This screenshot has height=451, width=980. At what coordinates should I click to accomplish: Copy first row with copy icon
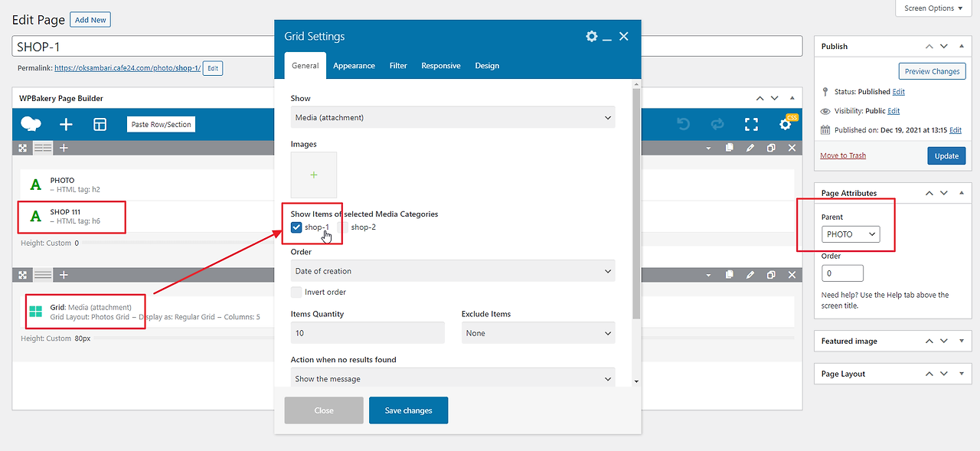pyautogui.click(x=730, y=148)
